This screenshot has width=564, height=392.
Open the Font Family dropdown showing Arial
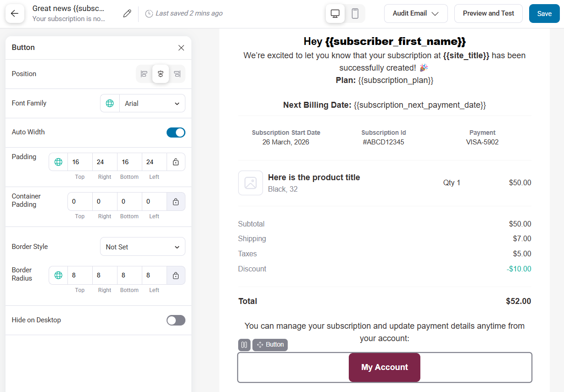(151, 103)
